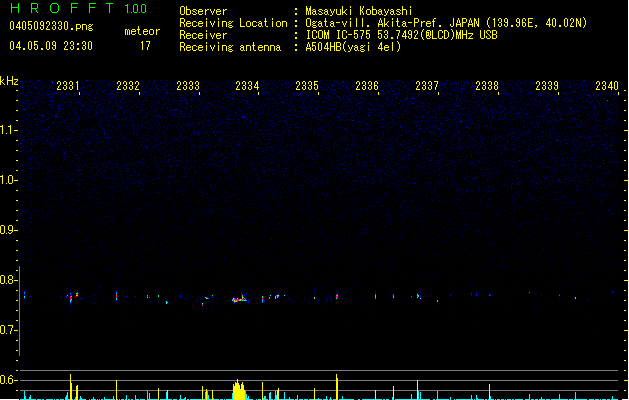Click the 0.9 kHz axis label
Image resolution: width=629 pixels, height=400 pixels.
pyautogui.click(x=8, y=230)
